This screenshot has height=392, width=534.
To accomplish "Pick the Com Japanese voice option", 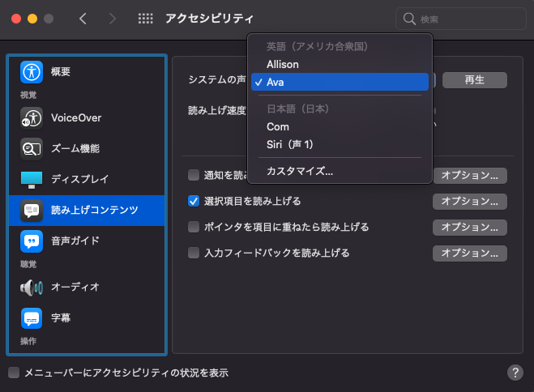I will tap(277, 127).
